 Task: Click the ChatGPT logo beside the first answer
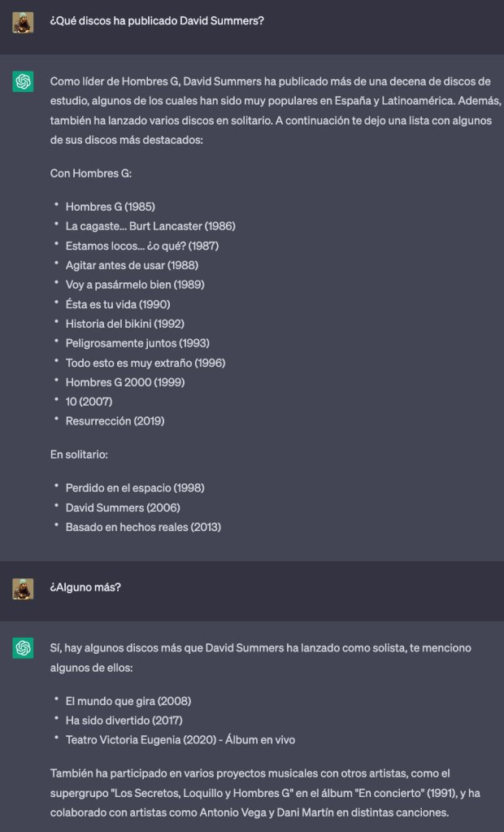(x=23, y=81)
